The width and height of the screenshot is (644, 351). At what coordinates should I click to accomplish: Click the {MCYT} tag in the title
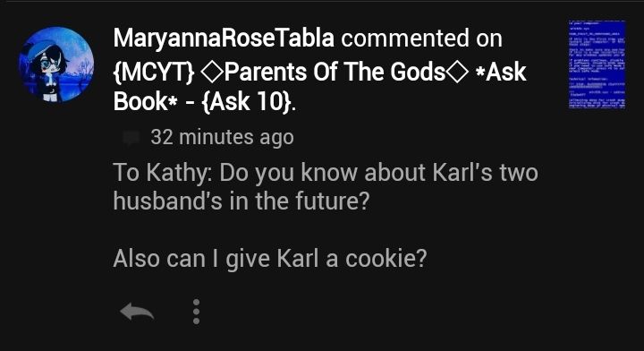(154, 73)
